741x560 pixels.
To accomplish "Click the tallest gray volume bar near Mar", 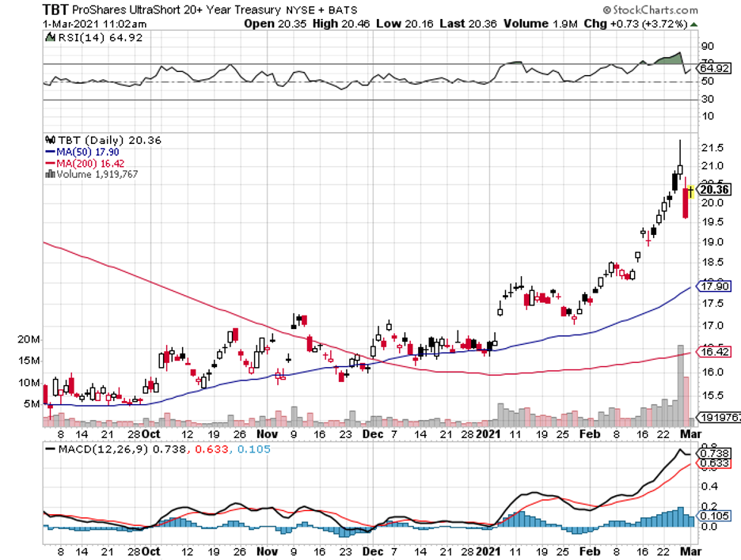I will click(x=681, y=386).
